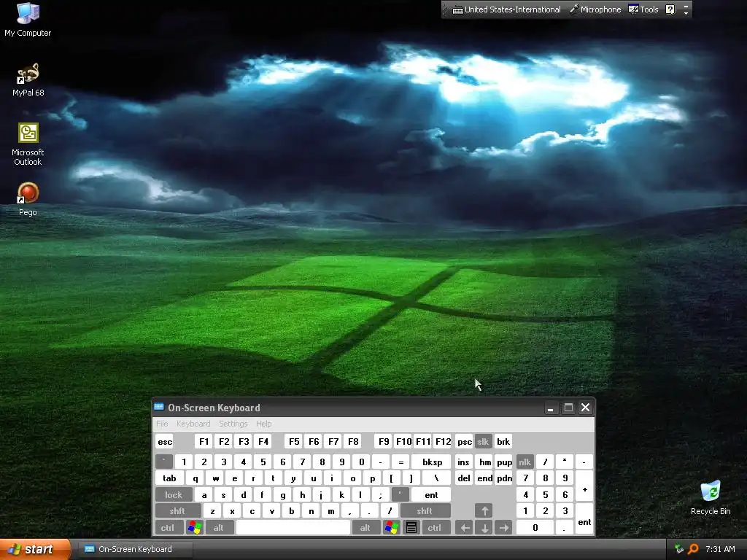The width and height of the screenshot is (747, 560).
Task: Click the up arrow key
Action: 484,511
